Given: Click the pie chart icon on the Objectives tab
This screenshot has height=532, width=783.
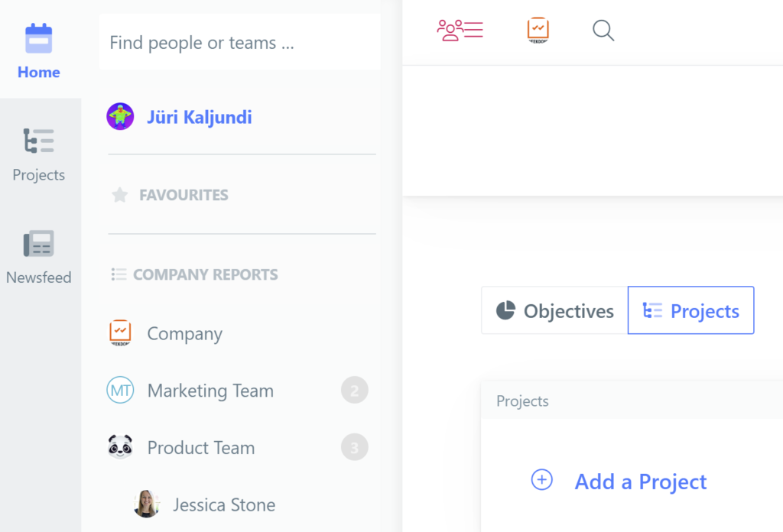Looking at the screenshot, I should pos(505,310).
